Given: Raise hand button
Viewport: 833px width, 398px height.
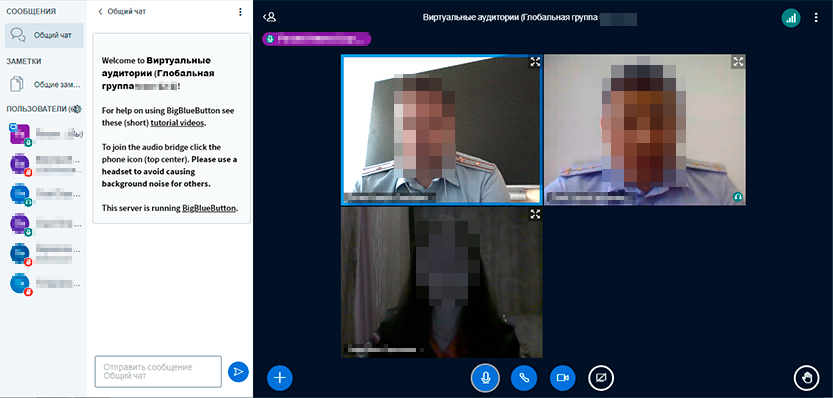Looking at the screenshot, I should pos(806,378).
